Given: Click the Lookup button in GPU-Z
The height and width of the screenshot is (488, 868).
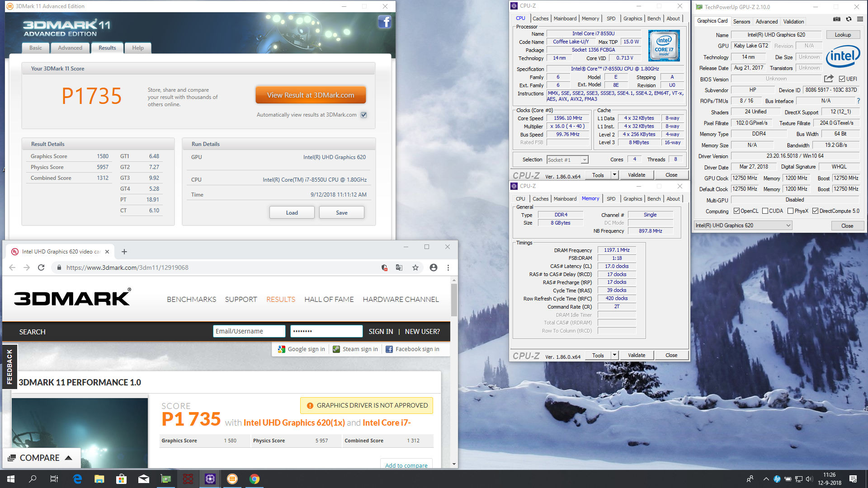Looking at the screenshot, I should (x=843, y=35).
